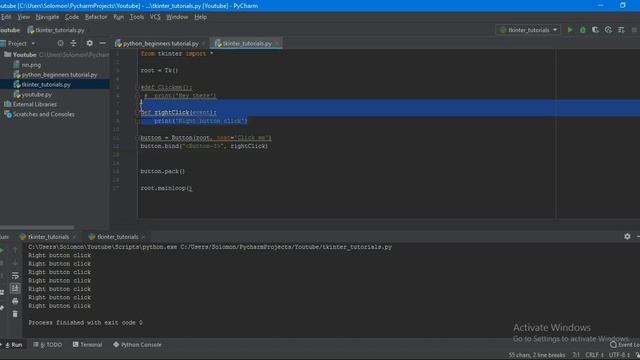Open the Terminal tool window
640x360 pixels.
87,345
